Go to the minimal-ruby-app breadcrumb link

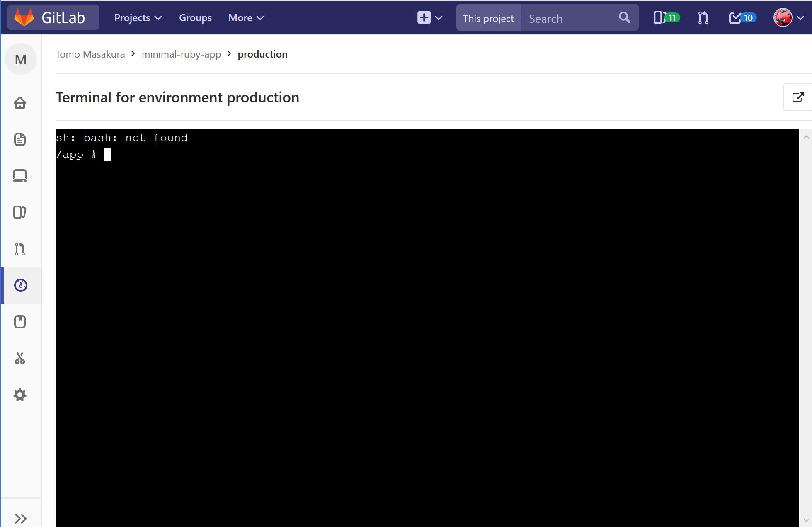click(x=181, y=54)
